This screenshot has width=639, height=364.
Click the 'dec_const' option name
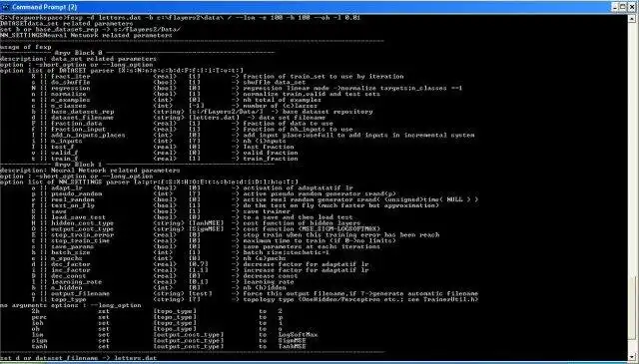69,276
